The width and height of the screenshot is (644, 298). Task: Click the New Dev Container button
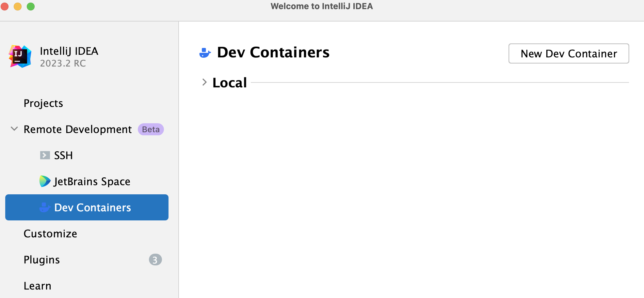(x=569, y=53)
